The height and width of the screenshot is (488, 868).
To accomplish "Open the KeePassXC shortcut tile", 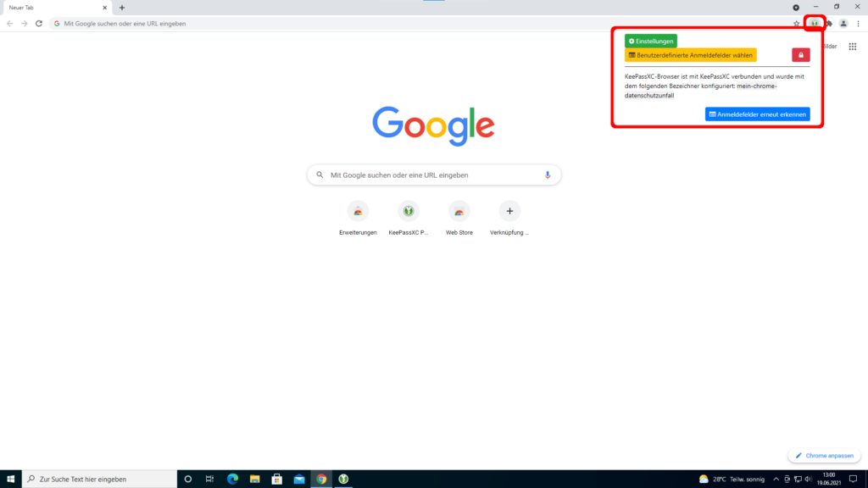I will 409,219.
